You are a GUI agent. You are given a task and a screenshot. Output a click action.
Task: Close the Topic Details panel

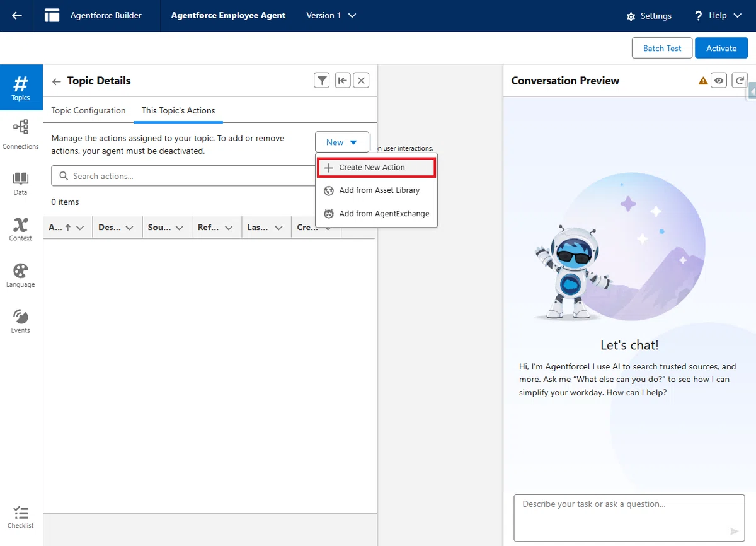(x=361, y=80)
